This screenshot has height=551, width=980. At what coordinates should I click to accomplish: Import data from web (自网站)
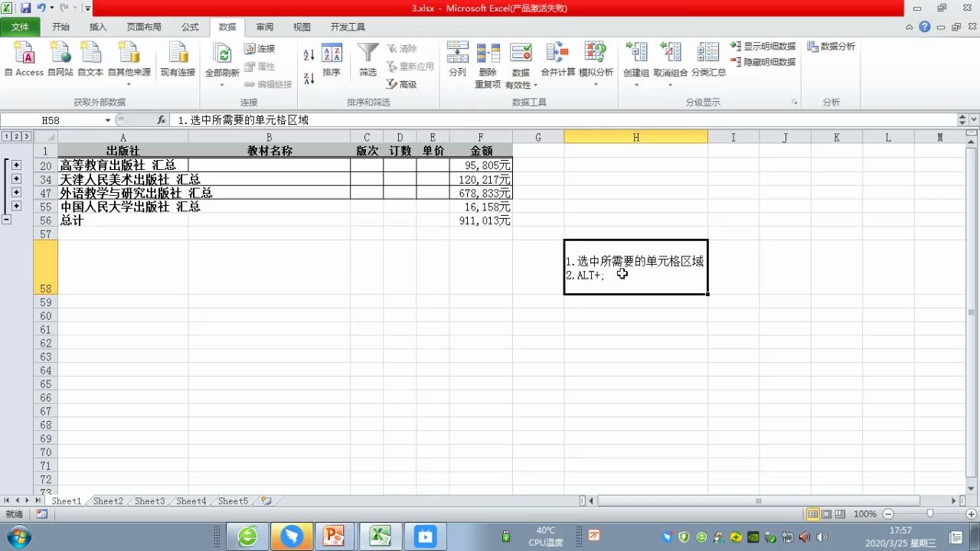tap(60, 59)
